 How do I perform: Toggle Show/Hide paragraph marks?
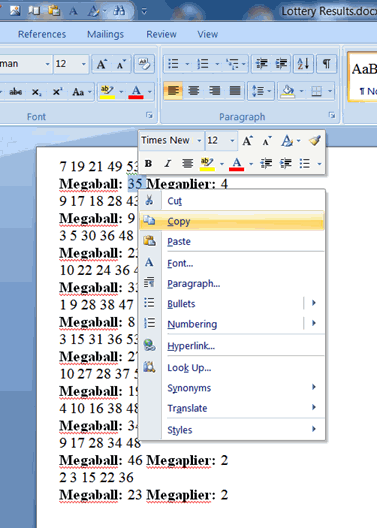coord(326,64)
